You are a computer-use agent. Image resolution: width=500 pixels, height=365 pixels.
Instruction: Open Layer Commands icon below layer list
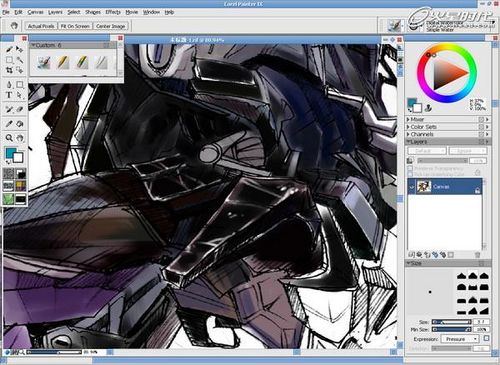(411, 255)
